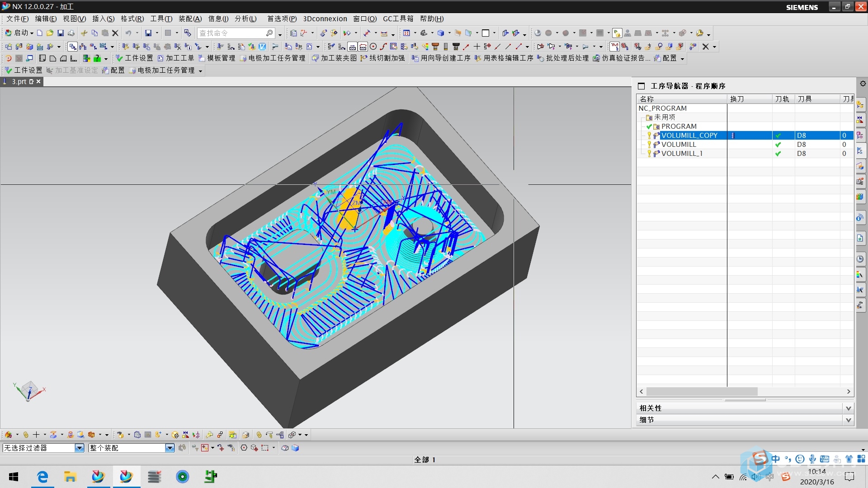Open dropdown arrow after 配置 in third row

[x=682, y=59]
